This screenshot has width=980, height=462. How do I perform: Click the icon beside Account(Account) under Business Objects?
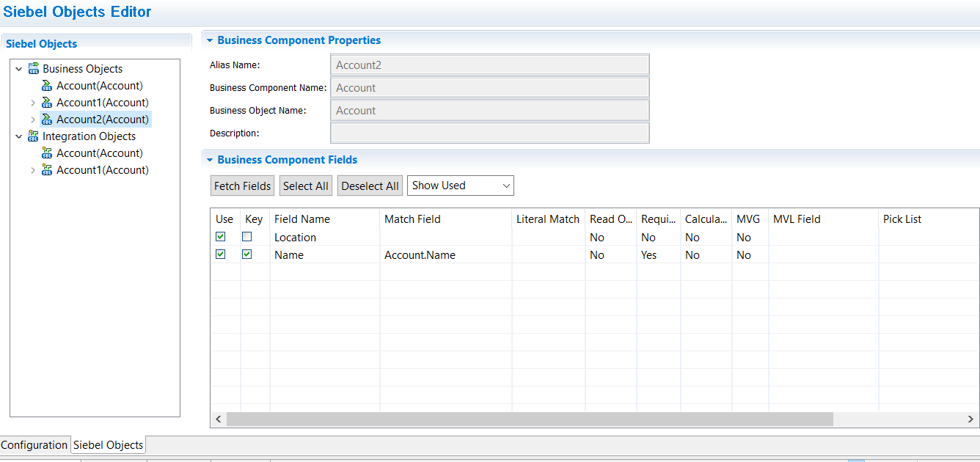[47, 86]
